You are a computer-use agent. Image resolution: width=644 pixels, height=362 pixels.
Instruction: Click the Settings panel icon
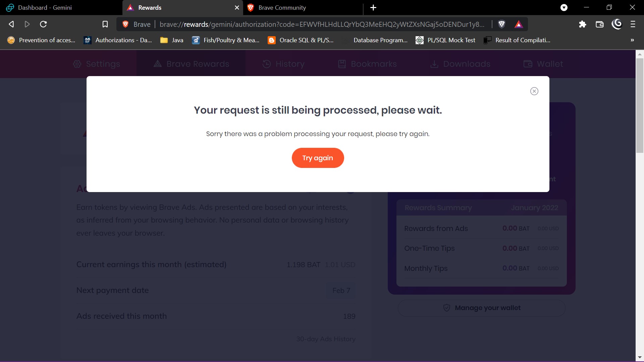(77, 64)
